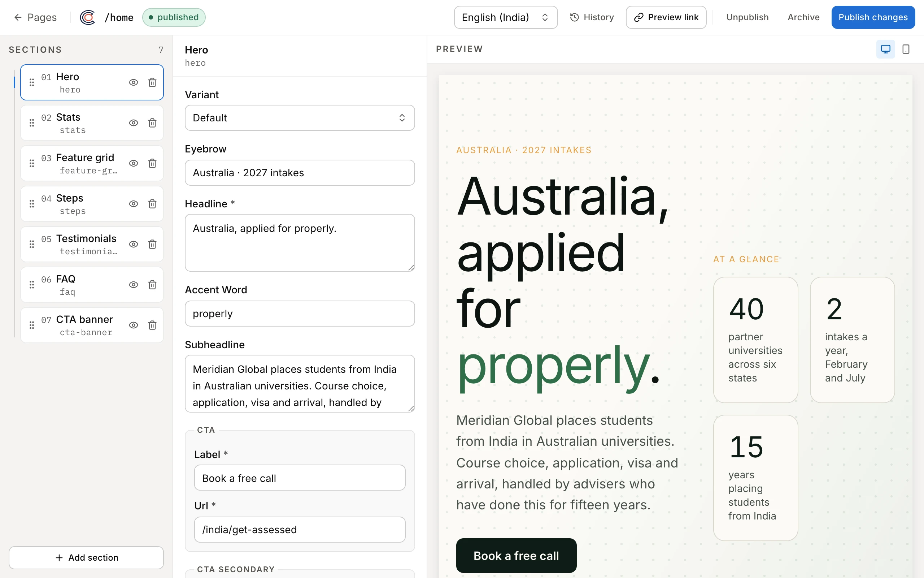Screen dimensions: 924x578
Task: Click the FAQ section drag handle
Action: pyautogui.click(x=32, y=285)
